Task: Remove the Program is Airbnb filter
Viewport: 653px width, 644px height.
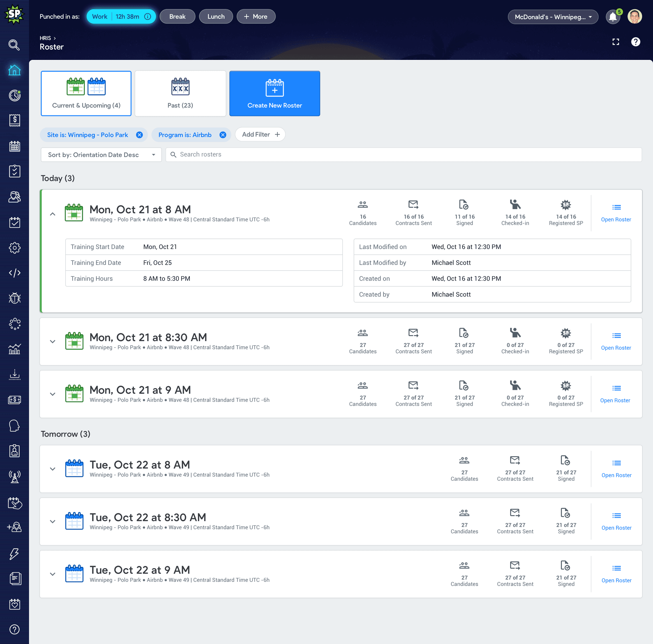Action: 223,135
